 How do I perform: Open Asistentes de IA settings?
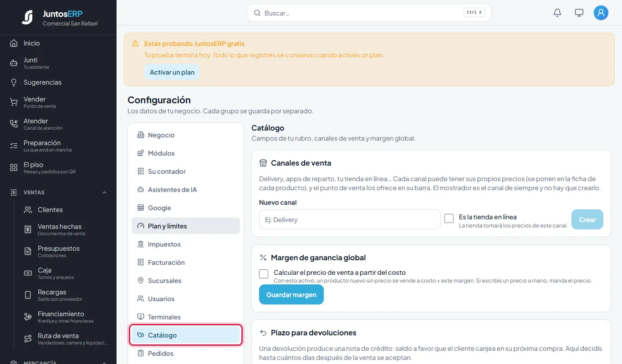tap(186, 190)
